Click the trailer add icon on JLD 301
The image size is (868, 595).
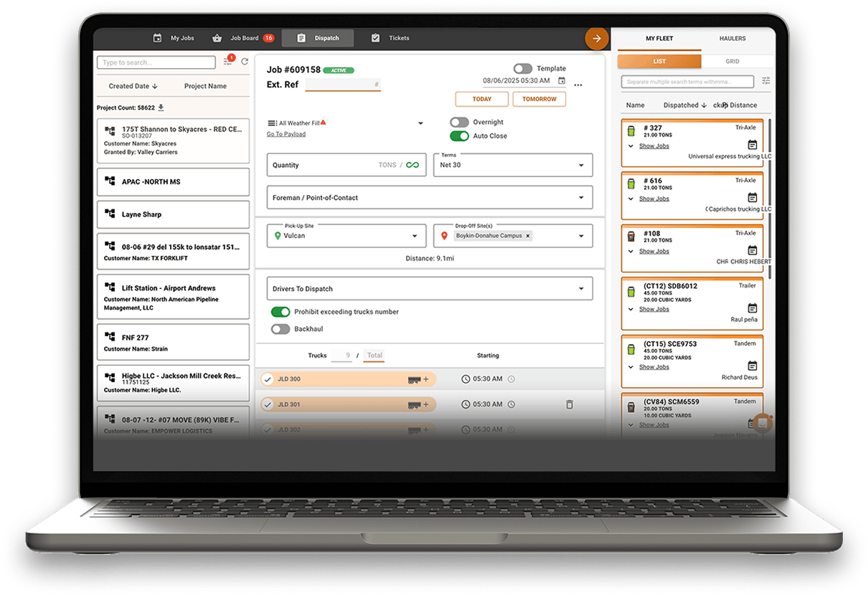[418, 405]
